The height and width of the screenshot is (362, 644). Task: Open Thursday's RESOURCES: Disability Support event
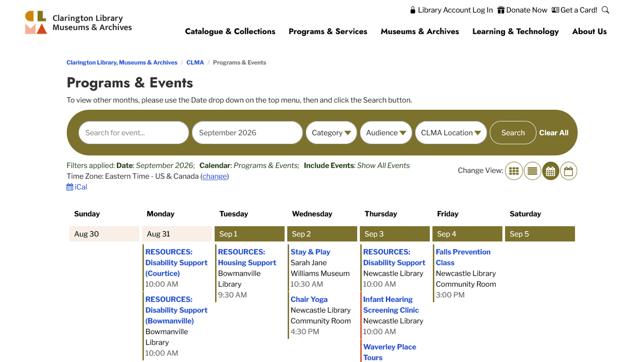click(x=394, y=257)
